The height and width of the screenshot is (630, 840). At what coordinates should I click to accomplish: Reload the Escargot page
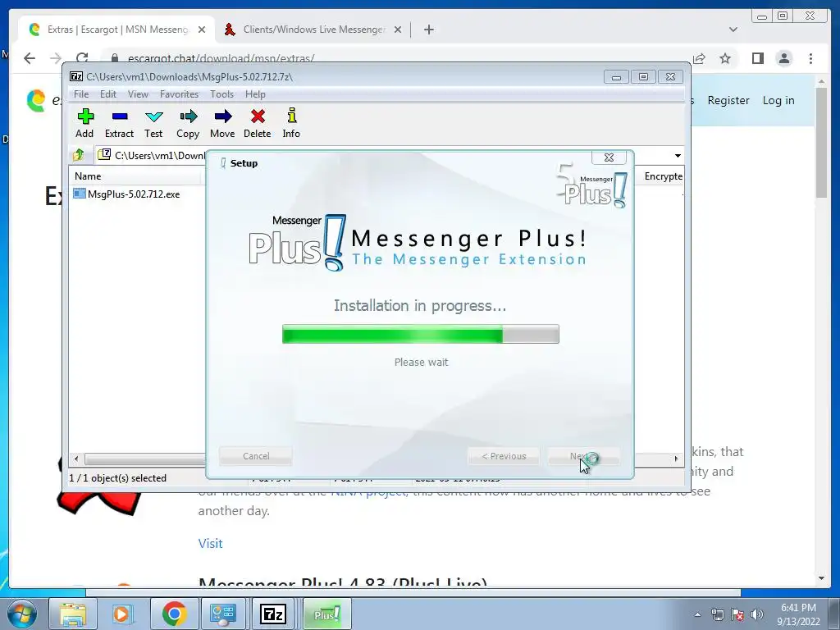pos(82,58)
